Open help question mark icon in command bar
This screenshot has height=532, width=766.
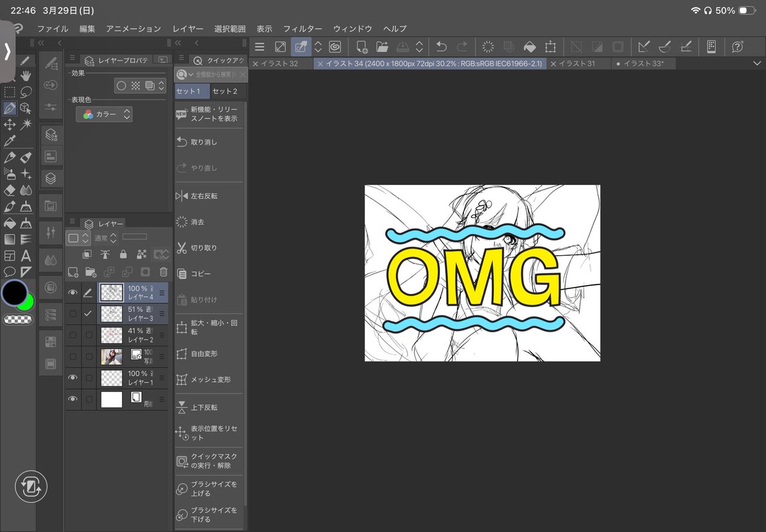click(737, 47)
